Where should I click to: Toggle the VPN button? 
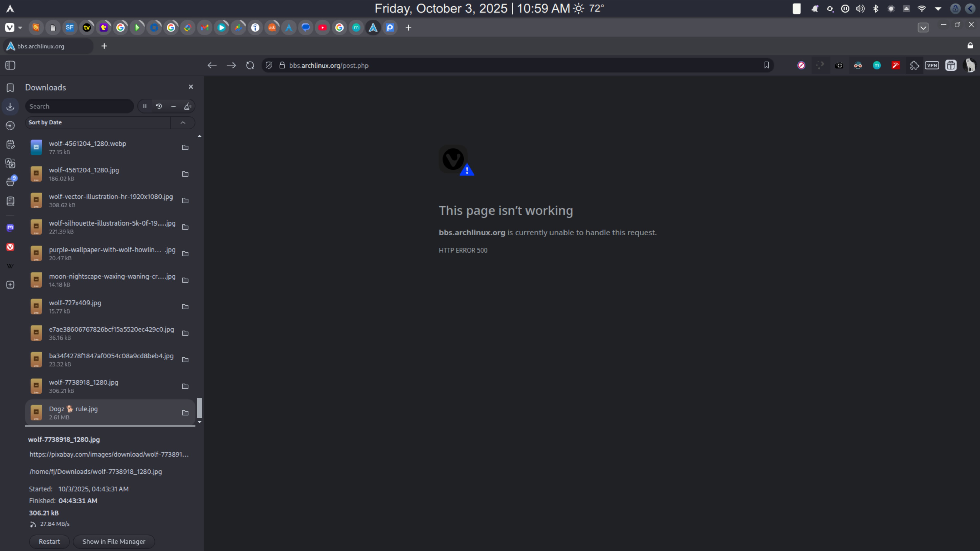point(932,65)
